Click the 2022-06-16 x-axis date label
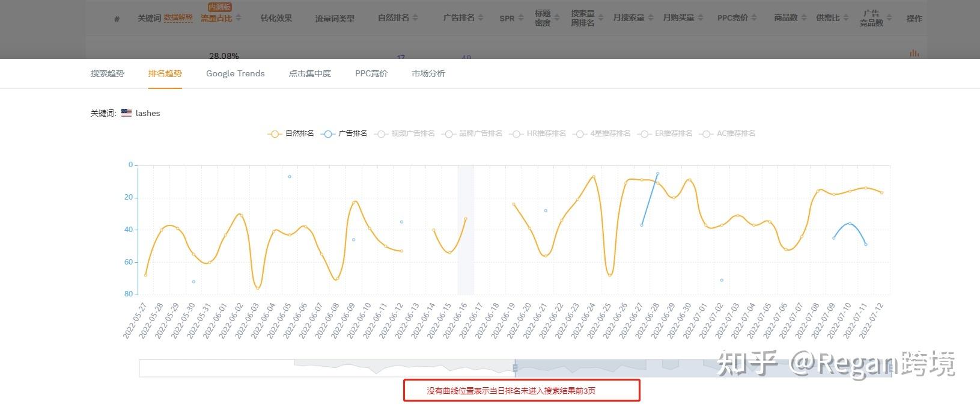 [x=456, y=321]
